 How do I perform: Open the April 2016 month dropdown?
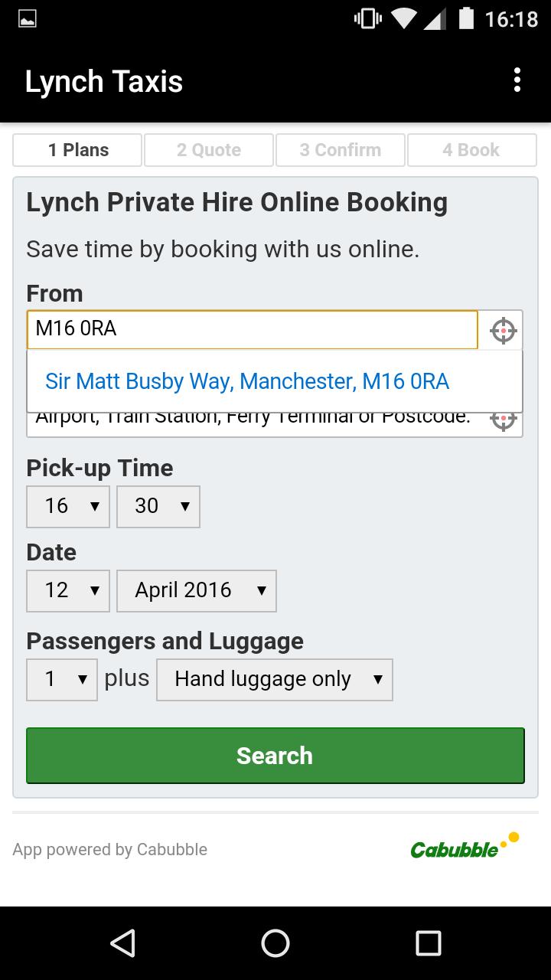click(x=197, y=590)
